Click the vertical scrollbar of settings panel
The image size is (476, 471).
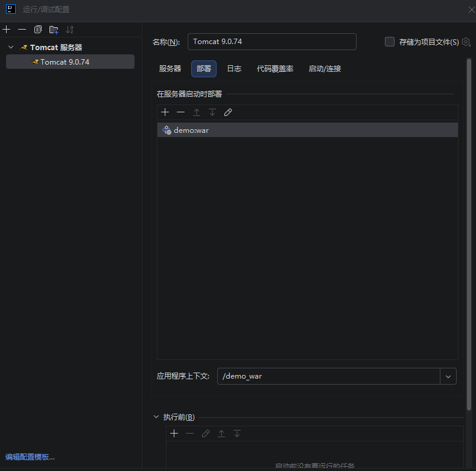click(x=469, y=234)
